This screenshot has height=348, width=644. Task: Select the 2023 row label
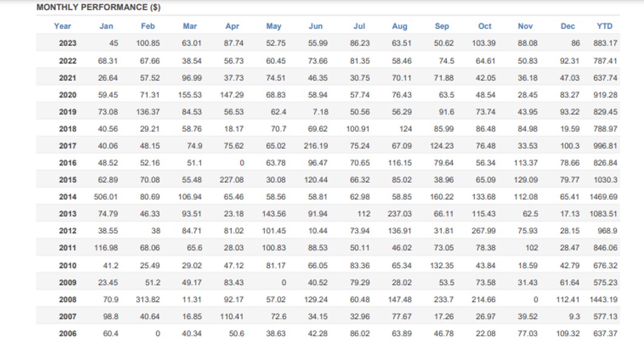(x=67, y=43)
